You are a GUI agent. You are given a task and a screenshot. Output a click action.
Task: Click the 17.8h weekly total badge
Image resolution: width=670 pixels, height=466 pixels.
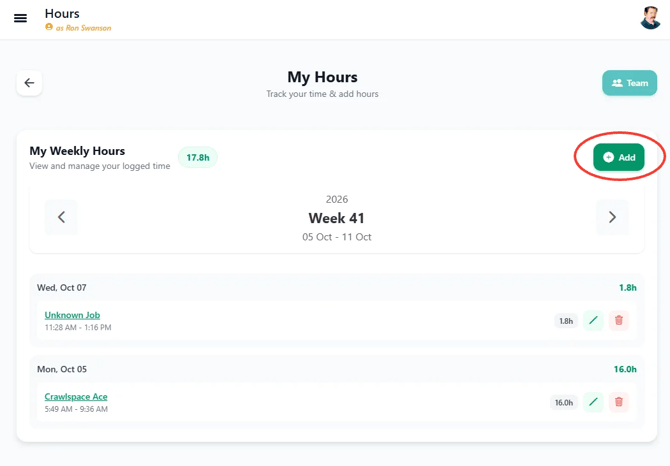(x=198, y=158)
